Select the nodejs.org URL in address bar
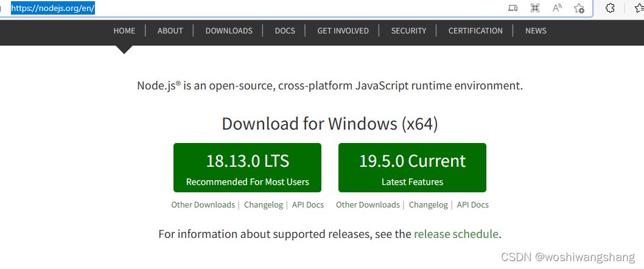Viewport: 644px width, 269px height. click(53, 8)
